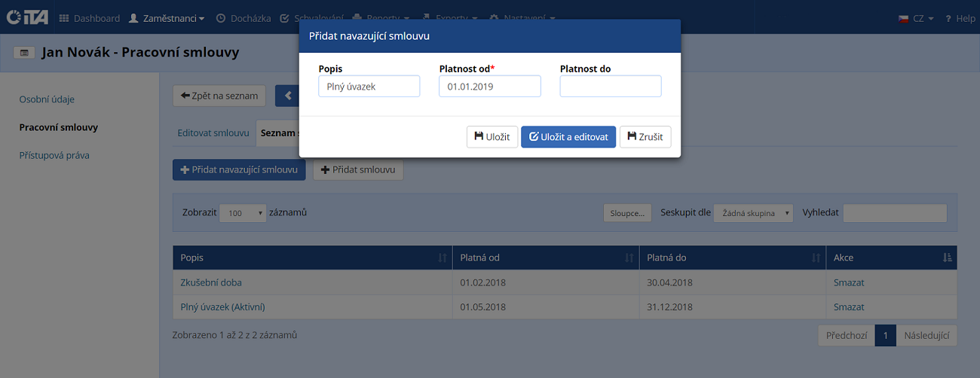Open the Zobrazit 100 records dropdown
The height and width of the screenshot is (378, 980).
point(243,213)
